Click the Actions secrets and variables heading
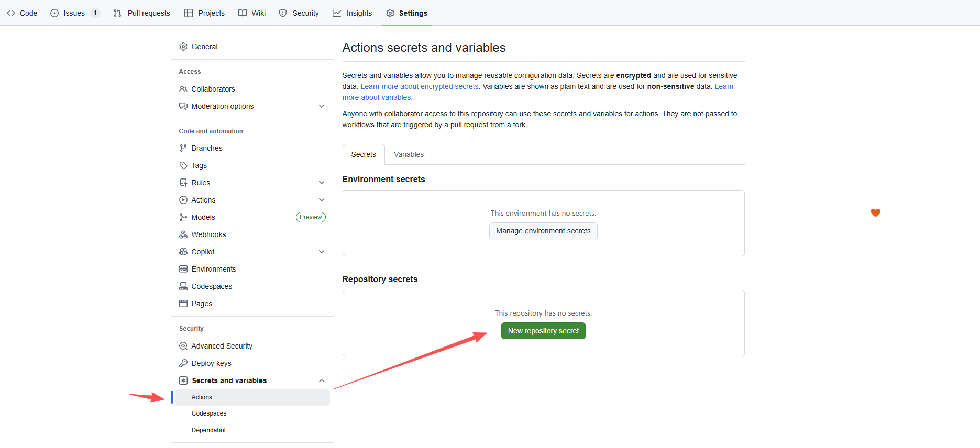The height and width of the screenshot is (448, 980). point(424,48)
